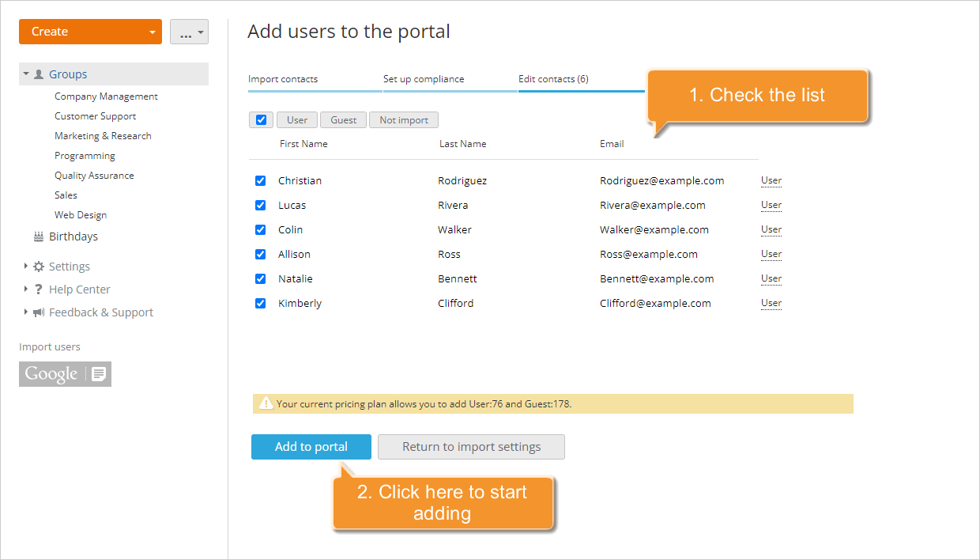
Task: Click the Add to portal button
Action: point(311,446)
